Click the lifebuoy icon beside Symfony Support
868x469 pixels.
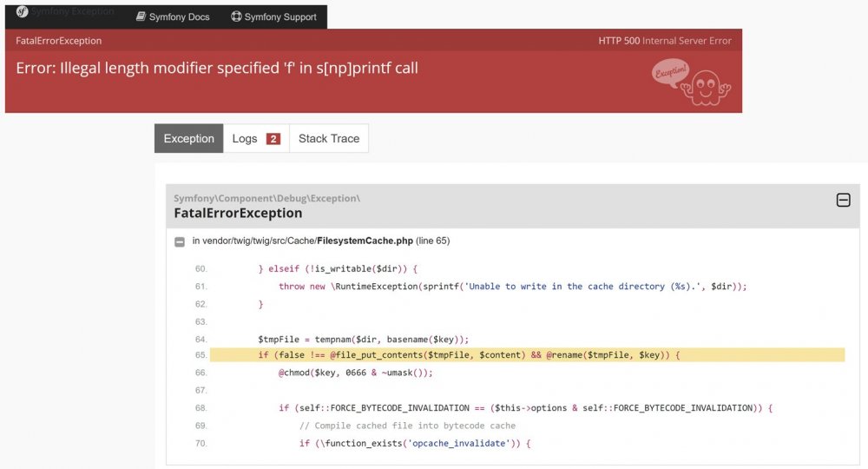click(236, 17)
